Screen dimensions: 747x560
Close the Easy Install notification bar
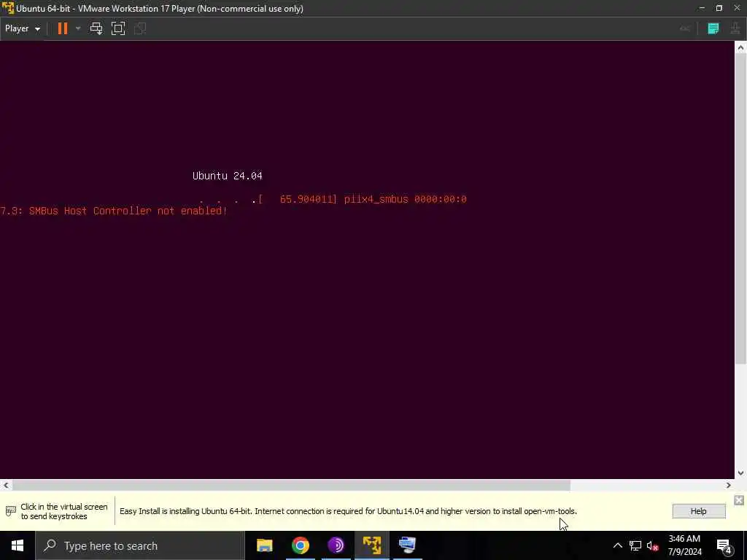tap(738, 500)
